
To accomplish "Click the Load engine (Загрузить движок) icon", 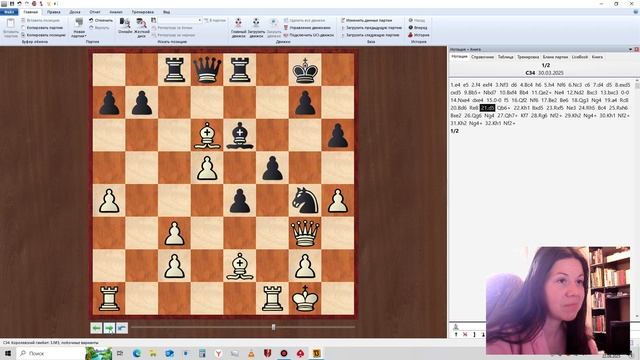I will coord(256,28).
